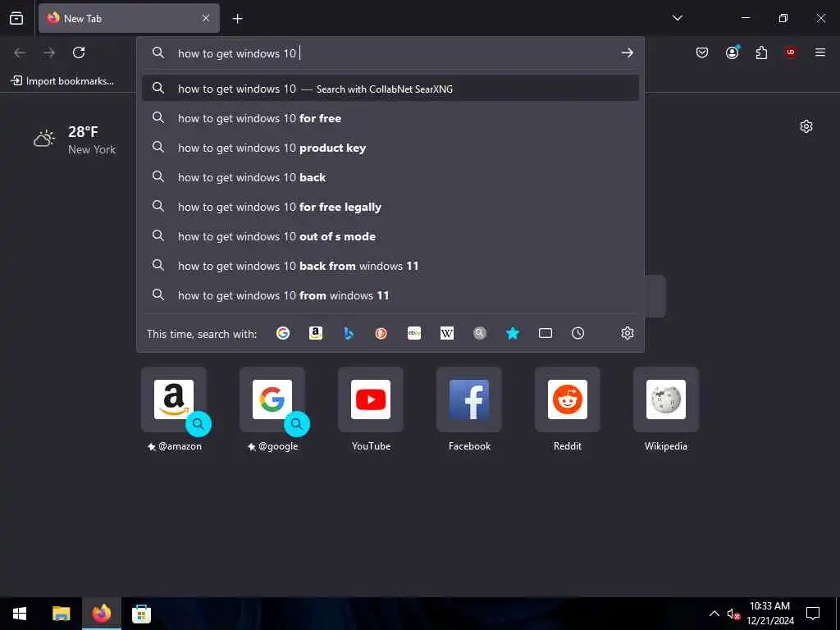The width and height of the screenshot is (840, 630).
Task: Search this time with Amazon
Action: (x=316, y=333)
